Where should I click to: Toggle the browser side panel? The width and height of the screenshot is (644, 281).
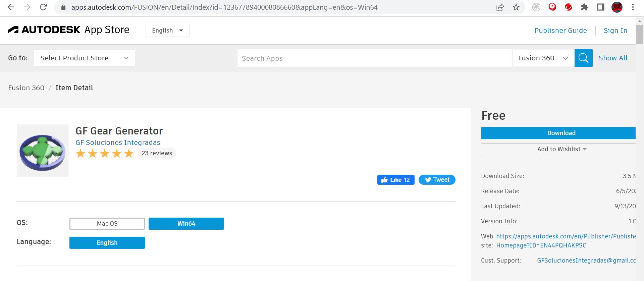click(x=601, y=7)
